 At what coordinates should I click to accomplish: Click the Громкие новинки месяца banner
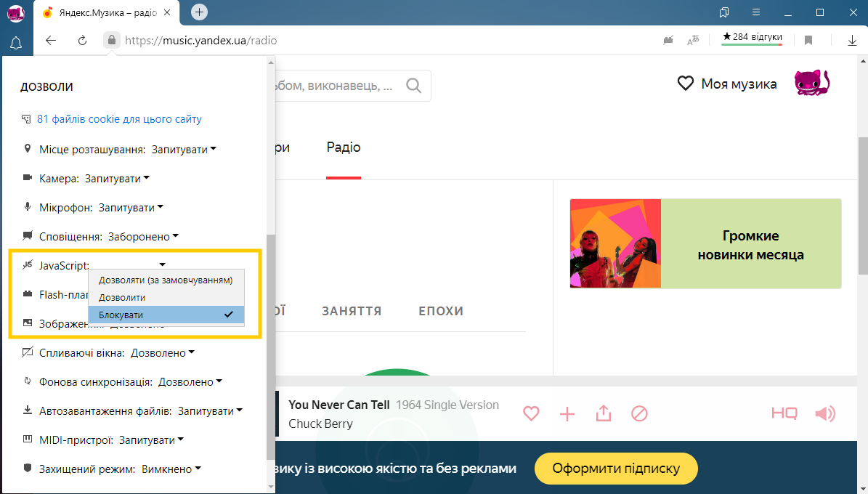(705, 243)
